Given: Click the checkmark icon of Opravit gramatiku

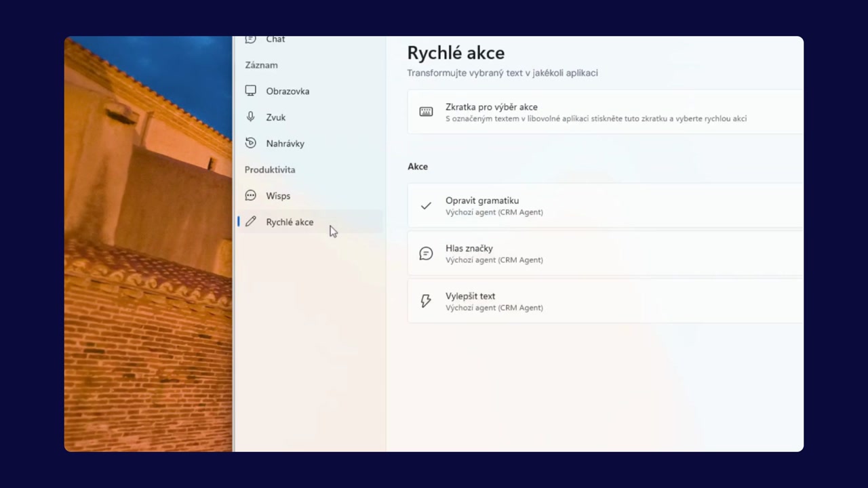Looking at the screenshot, I should pos(426,205).
